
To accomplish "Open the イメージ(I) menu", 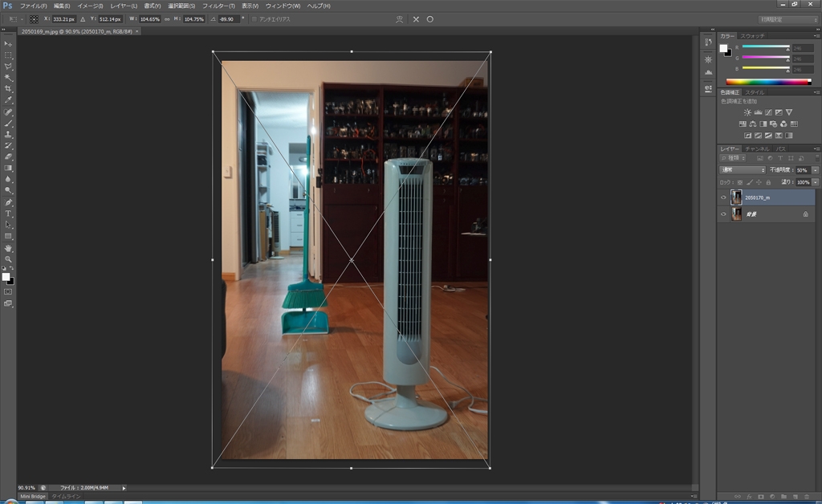I will coord(90,6).
